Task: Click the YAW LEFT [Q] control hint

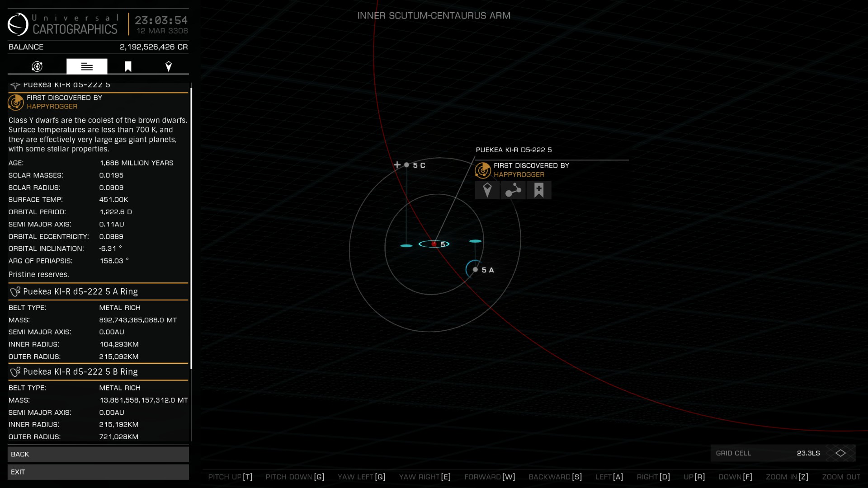Action: [361, 477]
